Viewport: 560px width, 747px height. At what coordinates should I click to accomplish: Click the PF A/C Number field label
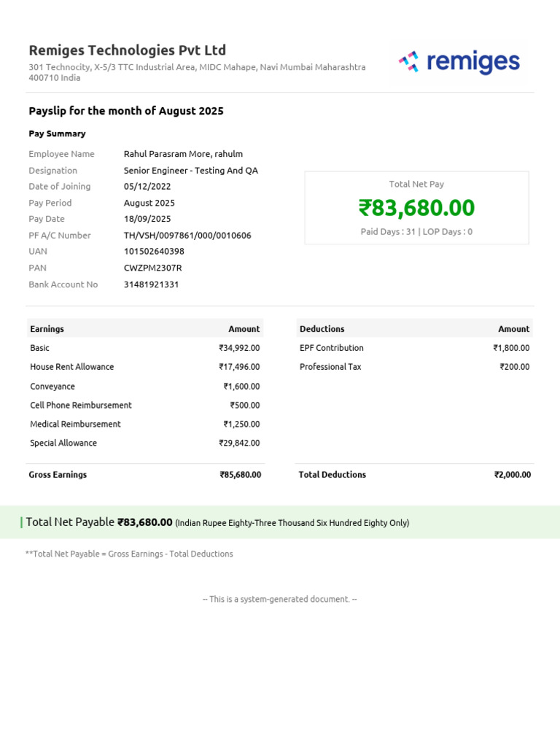click(60, 236)
